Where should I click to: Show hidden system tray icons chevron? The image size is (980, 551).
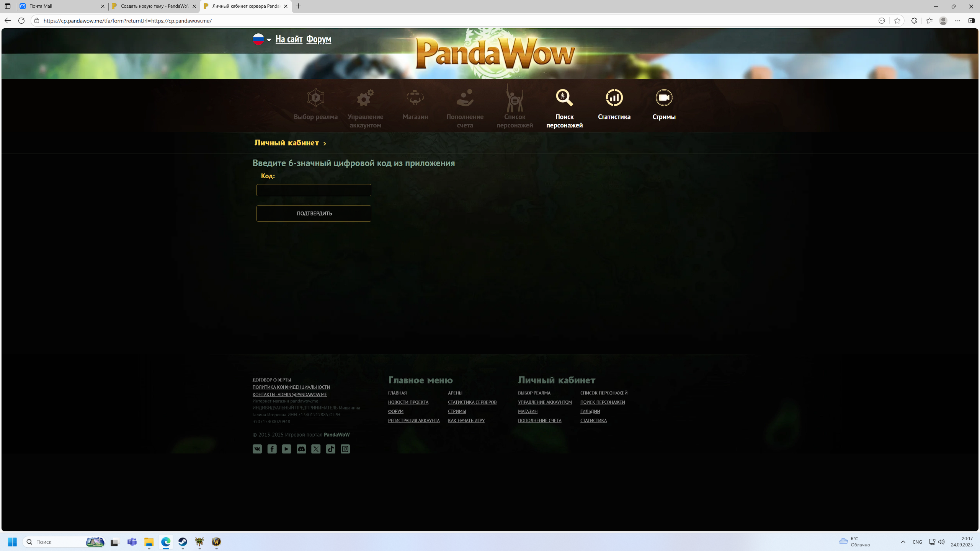pyautogui.click(x=903, y=542)
